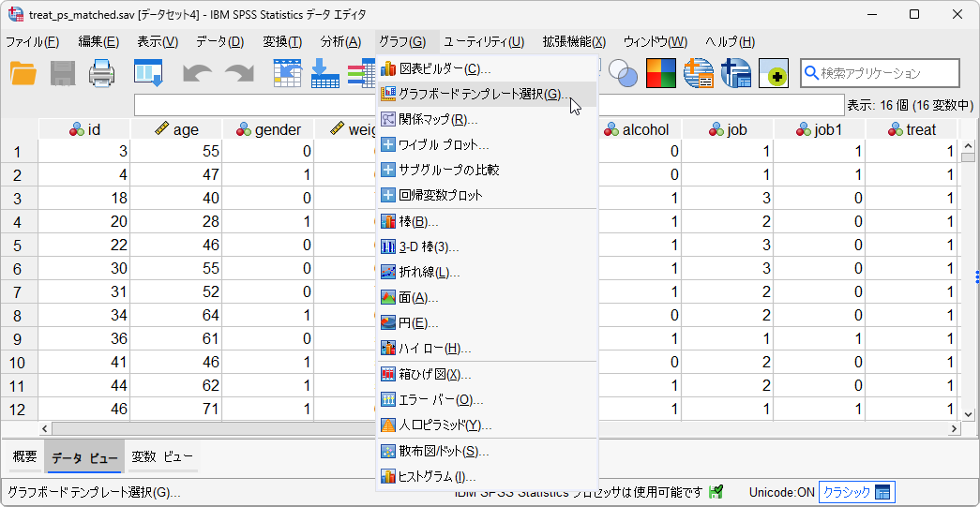980x507 pixels.
Task: Click the green plus circle toolbar icon
Action: [x=774, y=73]
